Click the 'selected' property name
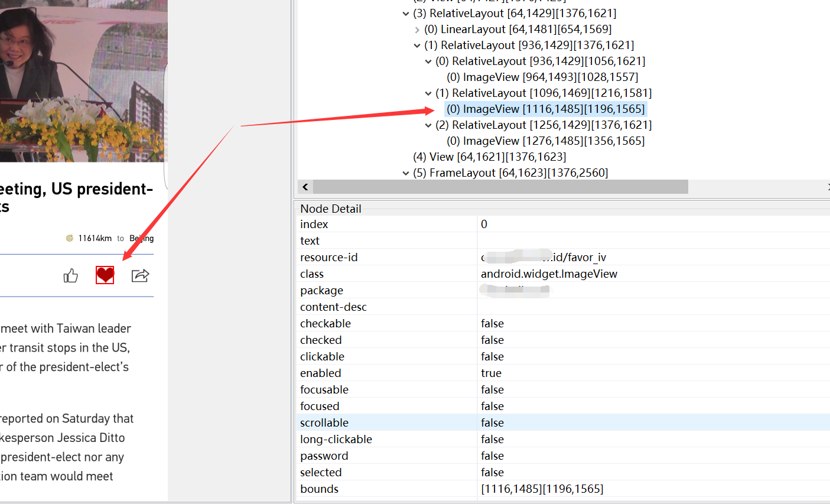The image size is (830, 504). click(321, 472)
